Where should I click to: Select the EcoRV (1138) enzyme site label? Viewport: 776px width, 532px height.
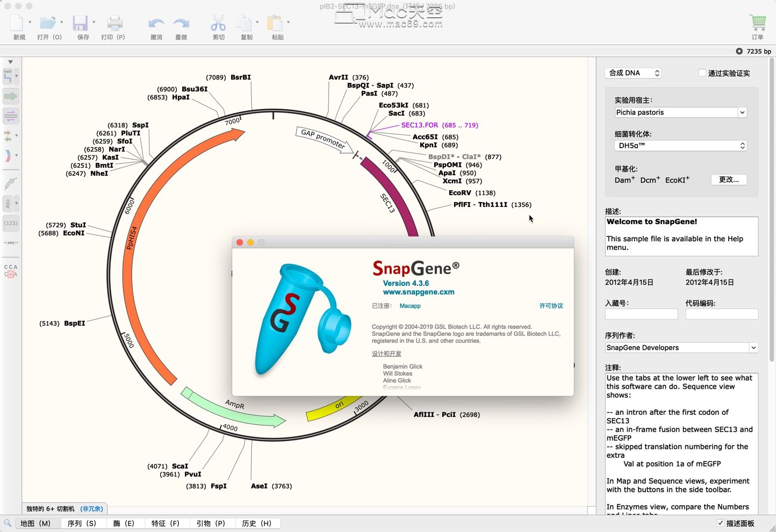click(x=472, y=193)
